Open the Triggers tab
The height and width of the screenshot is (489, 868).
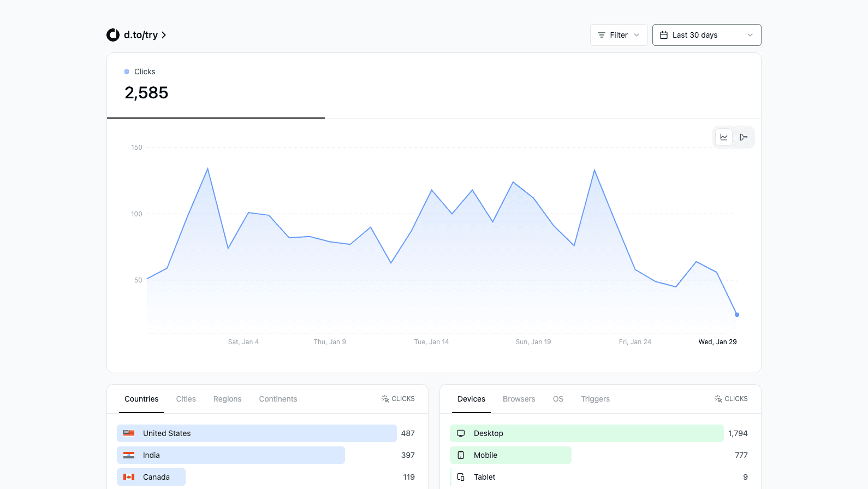pos(596,399)
